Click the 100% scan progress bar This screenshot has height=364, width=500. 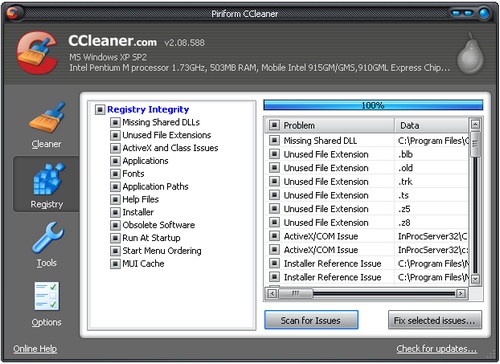pyautogui.click(x=373, y=105)
